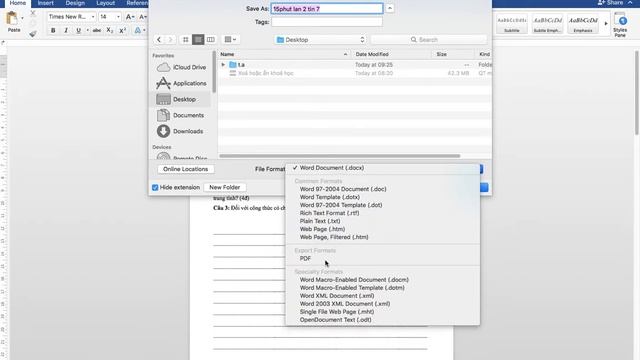The image size is (640, 360).
Task: Switch file browser to list view
Action: click(x=198, y=40)
